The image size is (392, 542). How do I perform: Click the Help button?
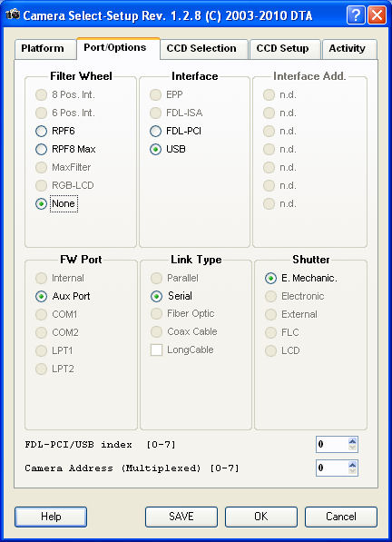51,517
